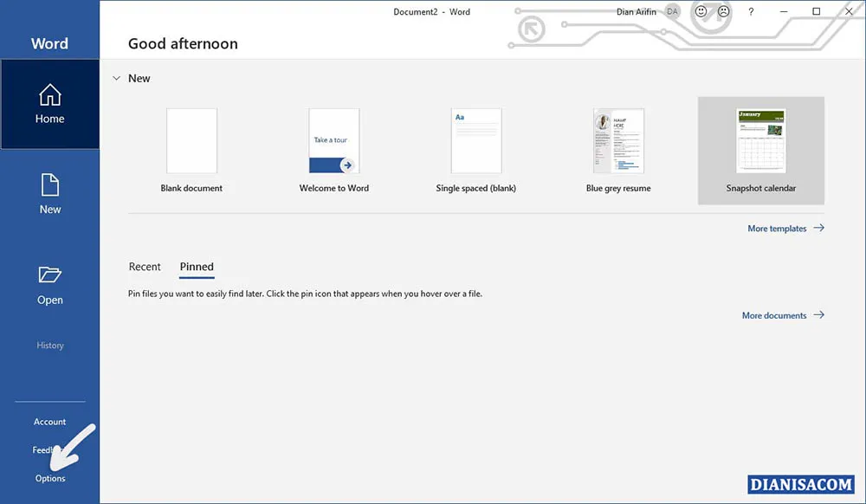This screenshot has width=866, height=504.
Task: Select the Welcome to Word template
Action: tap(333, 140)
